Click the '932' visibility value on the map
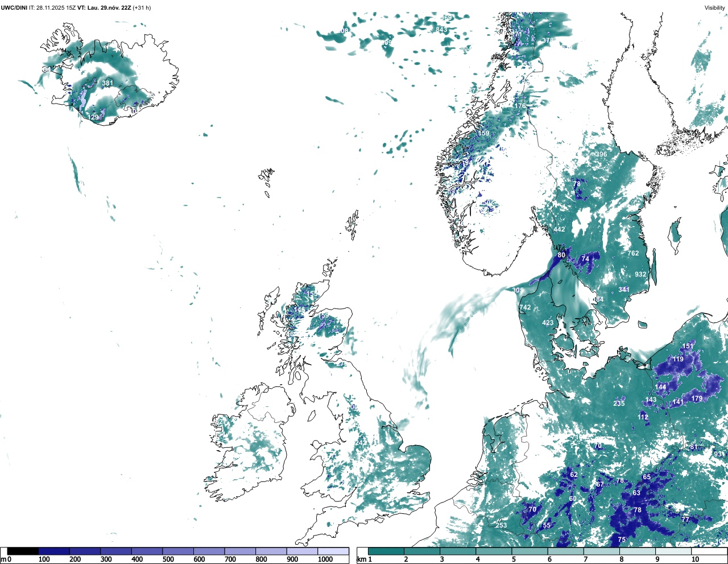The width and height of the screenshot is (728, 564). (640, 274)
